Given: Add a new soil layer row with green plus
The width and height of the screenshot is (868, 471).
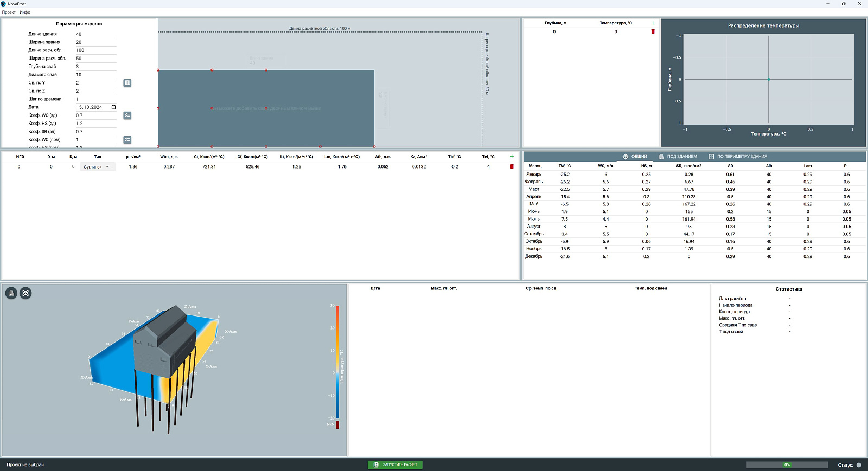Looking at the screenshot, I should pos(512,157).
